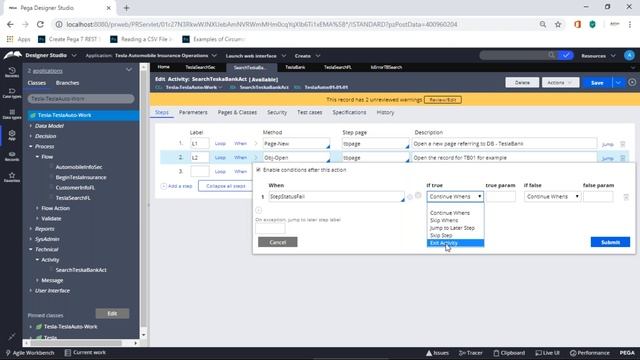This screenshot has height=360, width=640.
Task: Select SearchTeslaBankAct in the tree
Action: coord(81,270)
